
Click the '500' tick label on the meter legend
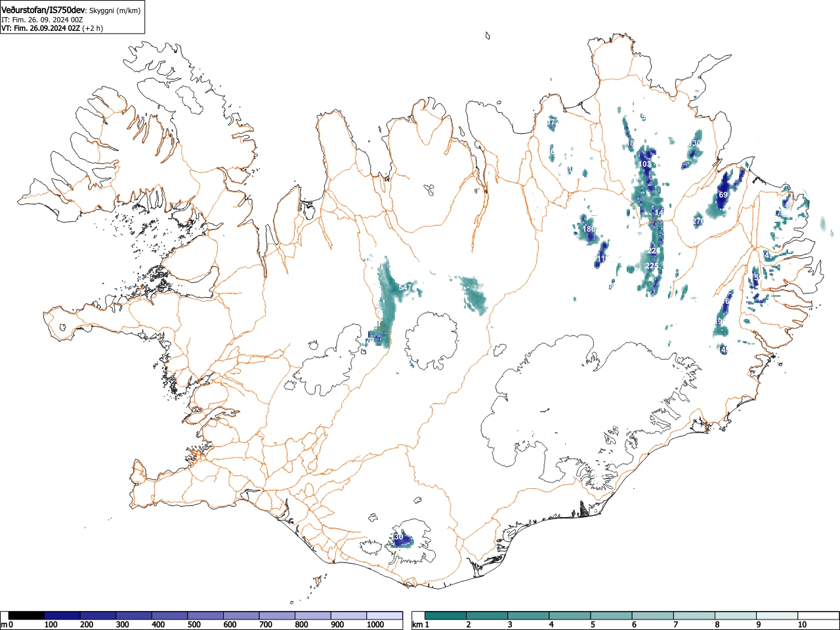coord(194,625)
